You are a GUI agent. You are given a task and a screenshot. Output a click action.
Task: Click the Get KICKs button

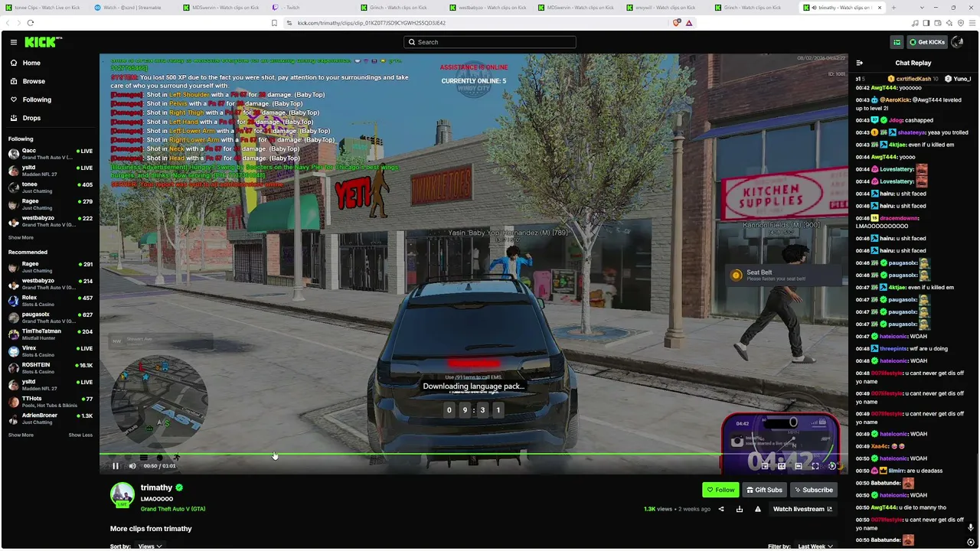tap(928, 42)
